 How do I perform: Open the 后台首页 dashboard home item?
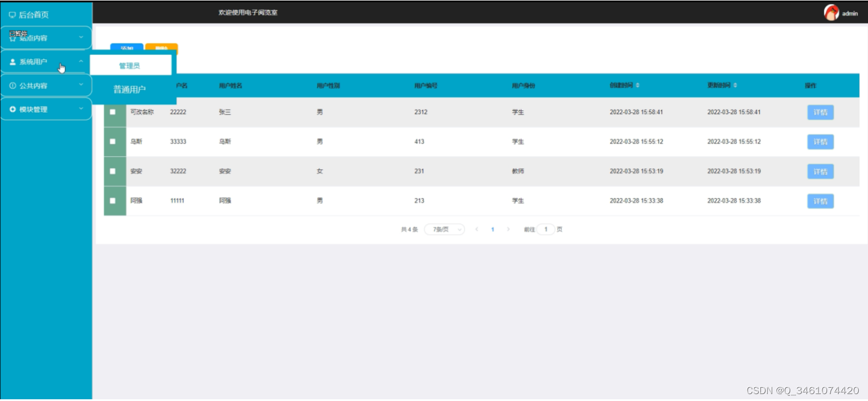point(29,14)
